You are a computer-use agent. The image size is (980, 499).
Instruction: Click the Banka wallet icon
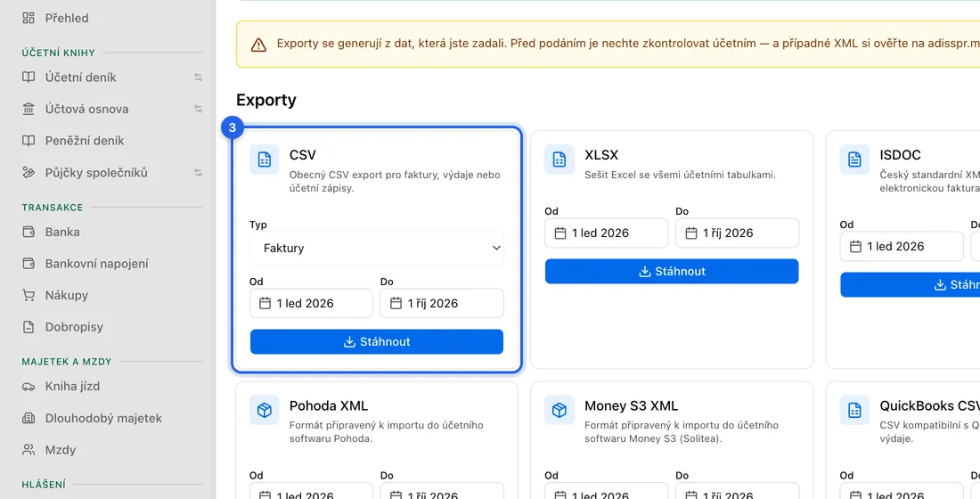point(29,232)
